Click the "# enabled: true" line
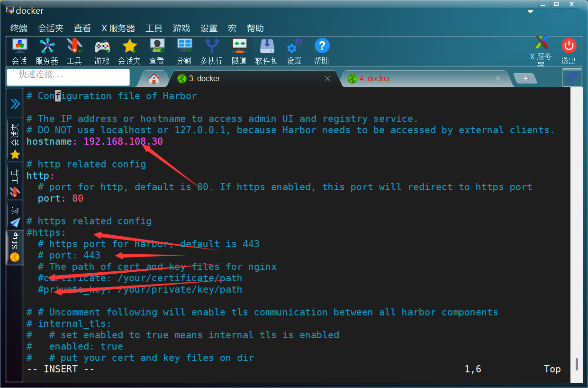588x388 pixels. (75, 346)
